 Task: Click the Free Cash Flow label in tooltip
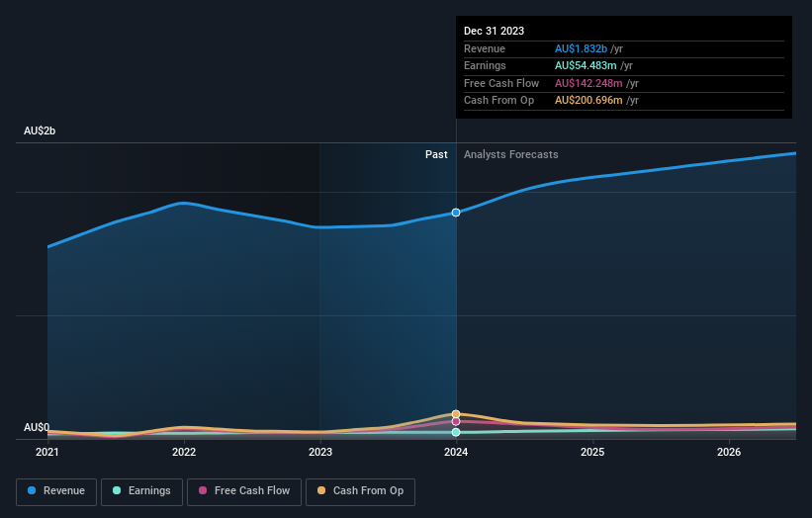click(x=501, y=83)
